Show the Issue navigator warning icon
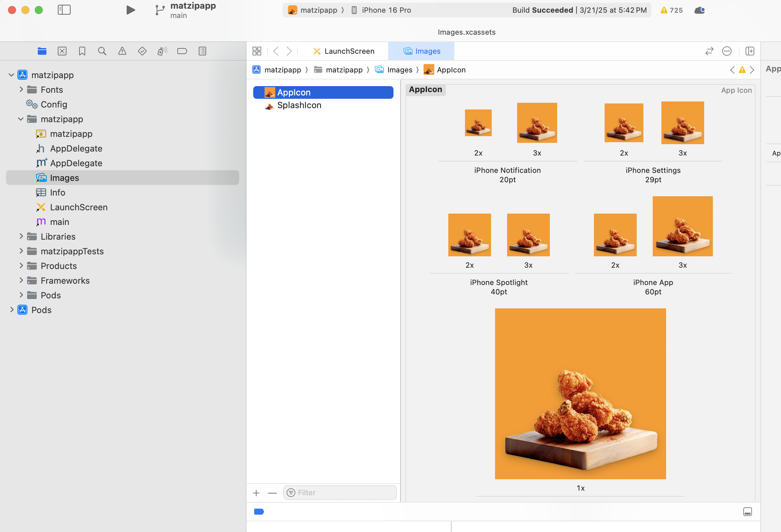 [122, 51]
